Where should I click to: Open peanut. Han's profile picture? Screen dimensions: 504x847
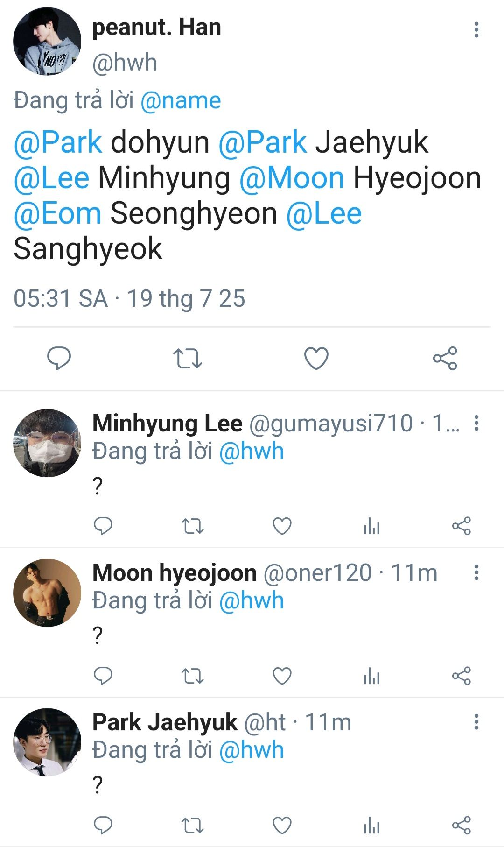[47, 42]
